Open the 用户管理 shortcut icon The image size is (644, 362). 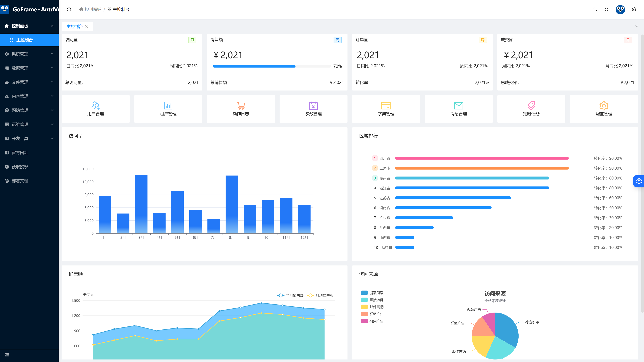point(95,105)
